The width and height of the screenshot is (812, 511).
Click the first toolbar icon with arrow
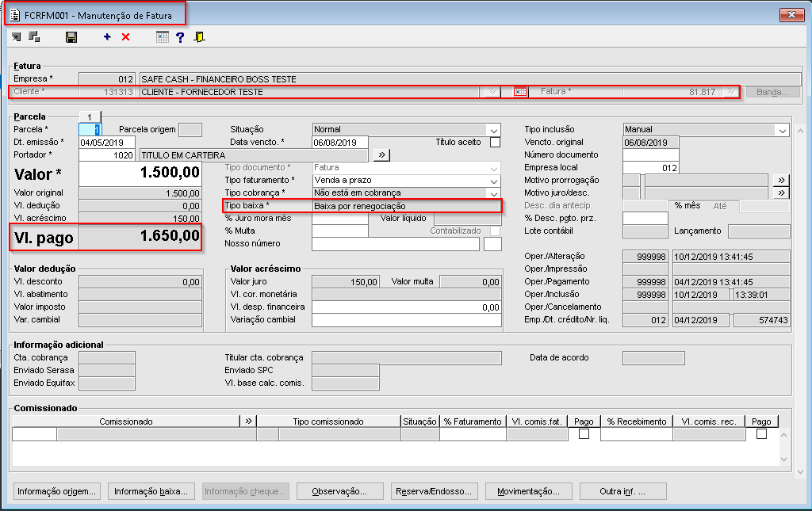(17, 36)
